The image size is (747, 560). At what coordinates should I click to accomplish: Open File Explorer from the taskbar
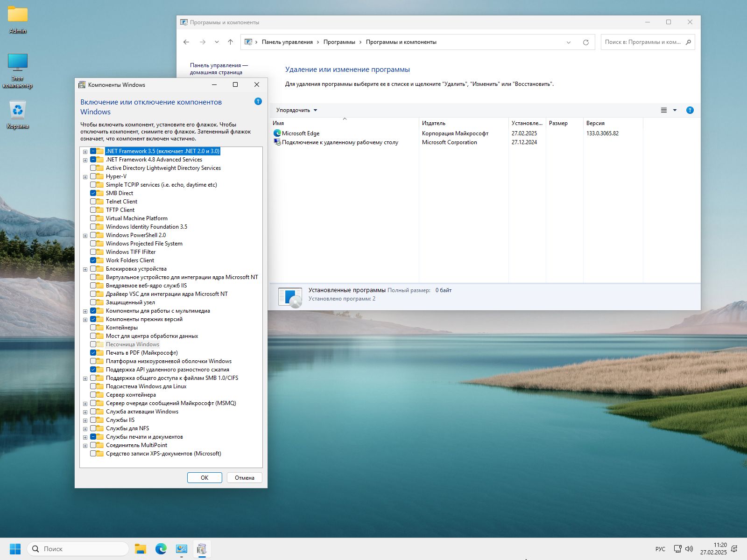(141, 549)
